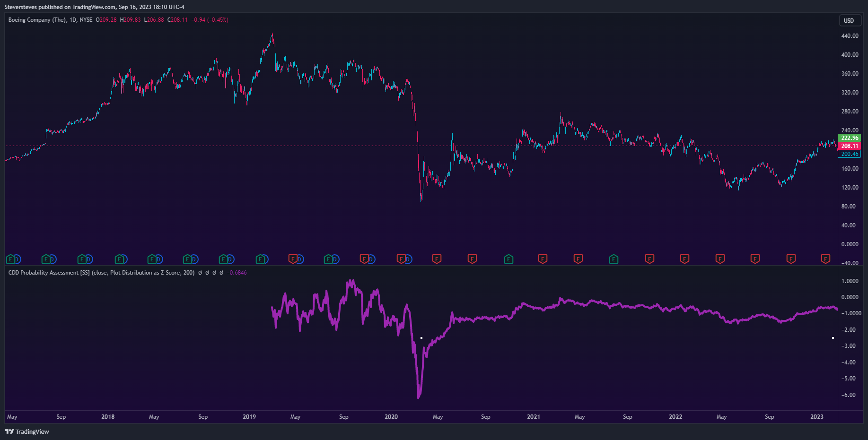868x440 pixels.
Task: Click blue dividend marker between Sep 2018 and 2019
Action: [230, 259]
